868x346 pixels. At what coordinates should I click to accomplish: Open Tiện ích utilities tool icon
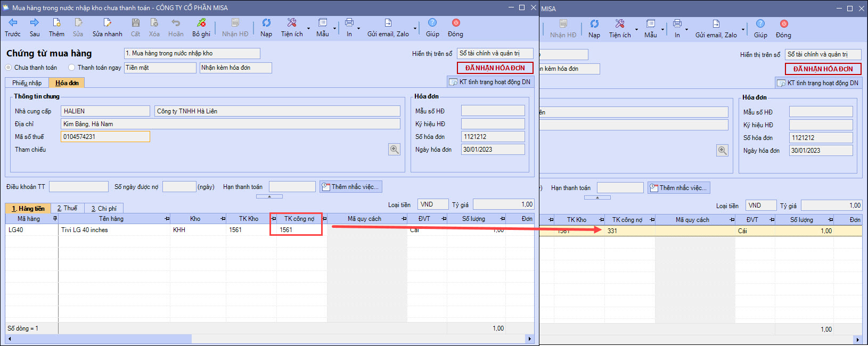(x=292, y=23)
